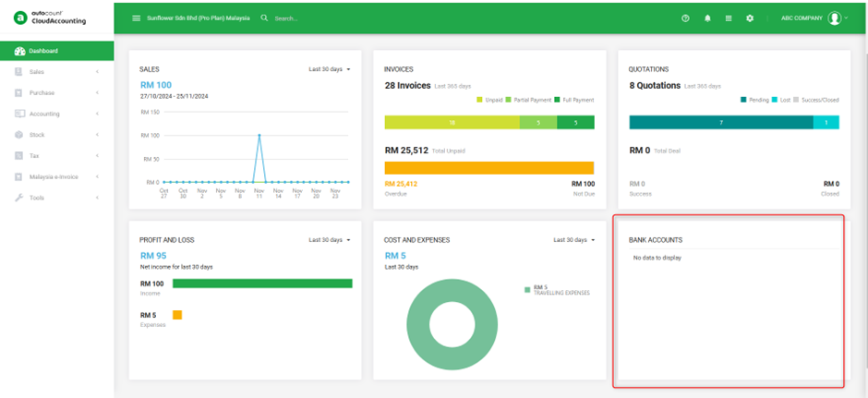Open the settings gear icon

750,18
